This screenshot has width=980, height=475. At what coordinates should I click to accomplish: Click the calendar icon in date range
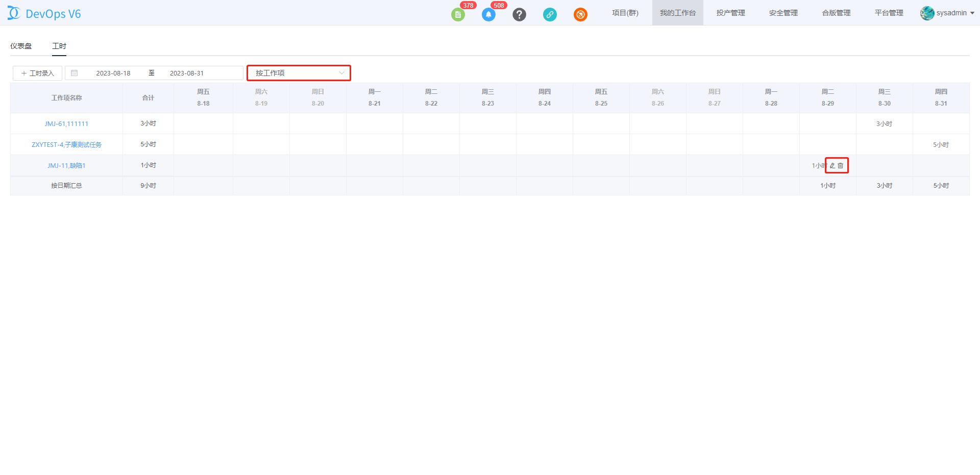tap(75, 73)
